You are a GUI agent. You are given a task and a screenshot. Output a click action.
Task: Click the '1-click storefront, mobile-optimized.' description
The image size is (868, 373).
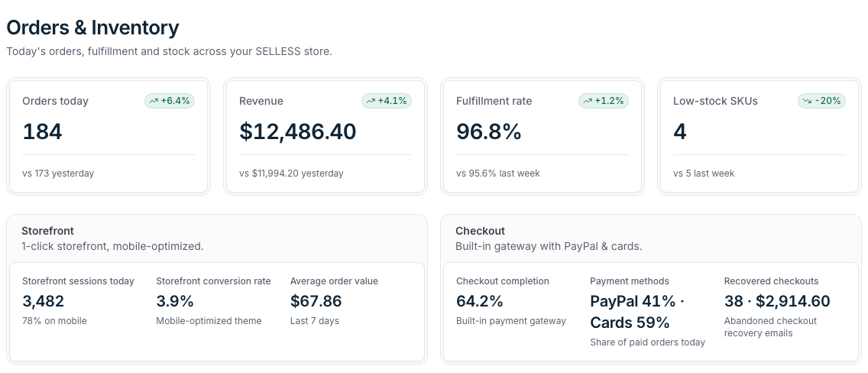(x=112, y=246)
